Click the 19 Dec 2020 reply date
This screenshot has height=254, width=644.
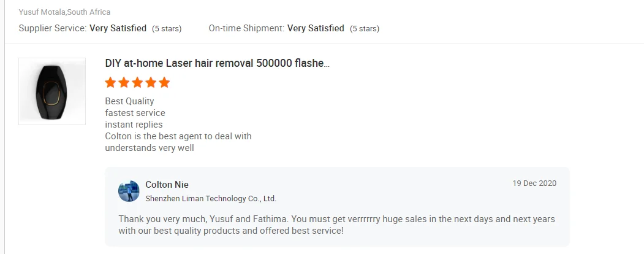pyautogui.click(x=534, y=183)
